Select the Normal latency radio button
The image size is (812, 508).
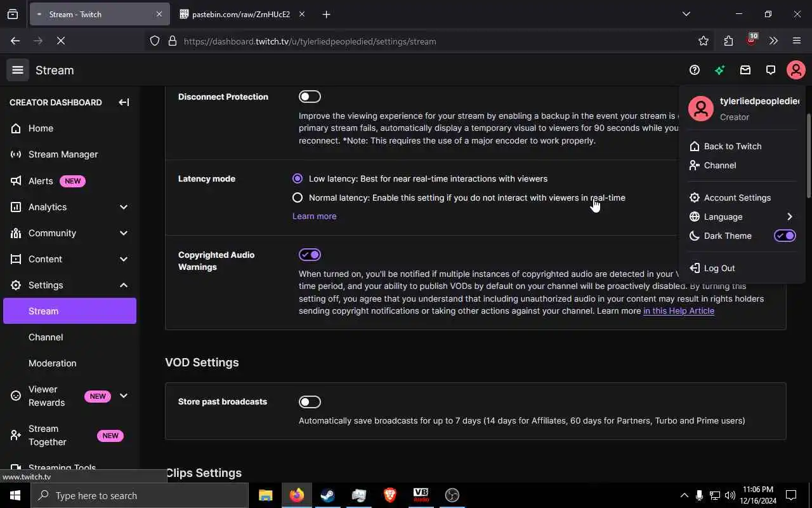pos(298,197)
